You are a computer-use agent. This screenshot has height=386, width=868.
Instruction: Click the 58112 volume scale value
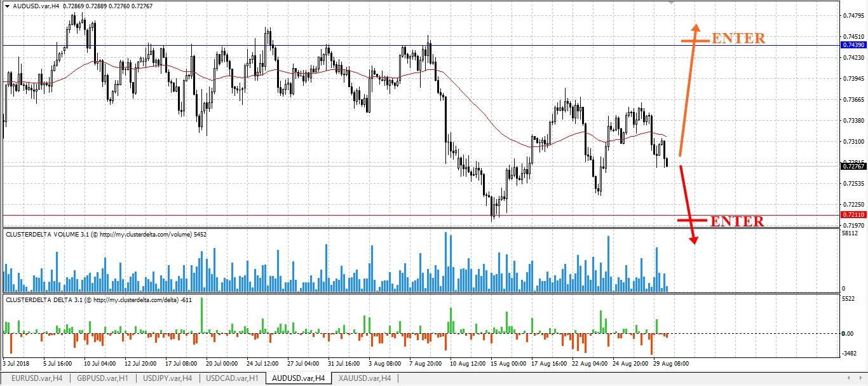(851, 234)
